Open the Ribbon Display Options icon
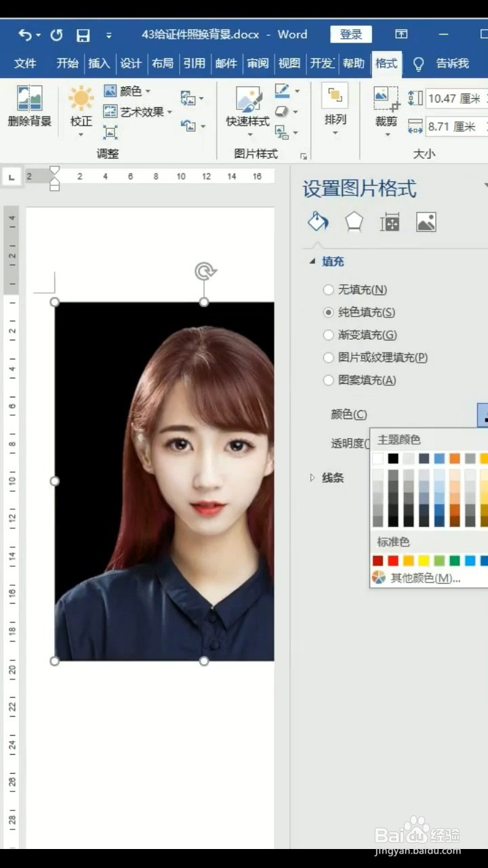The height and width of the screenshot is (868, 488). (x=401, y=34)
